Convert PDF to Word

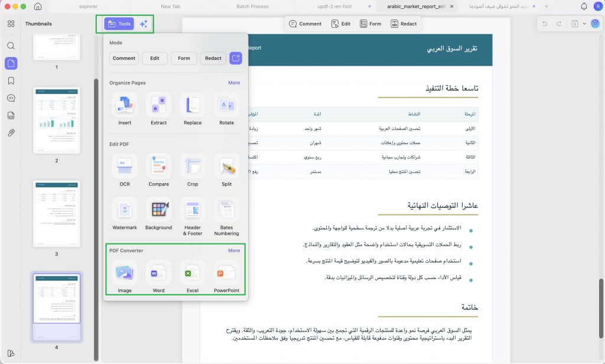tap(158, 277)
